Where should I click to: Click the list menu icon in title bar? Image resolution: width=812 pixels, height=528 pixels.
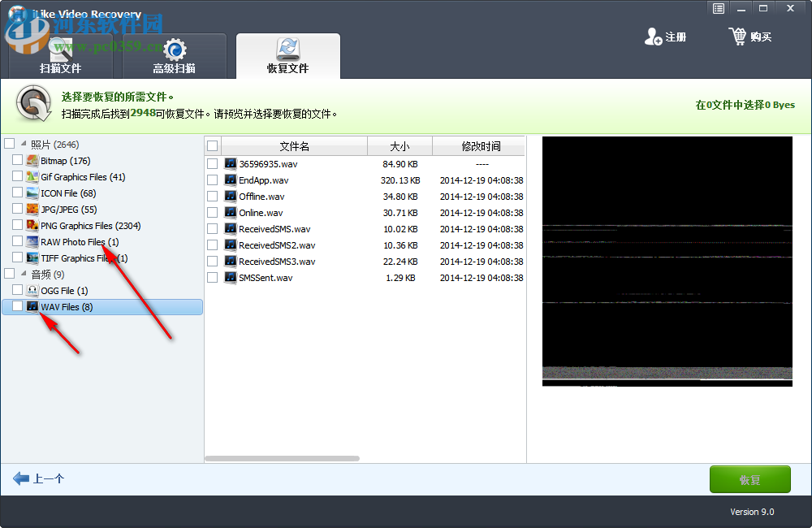click(718, 8)
